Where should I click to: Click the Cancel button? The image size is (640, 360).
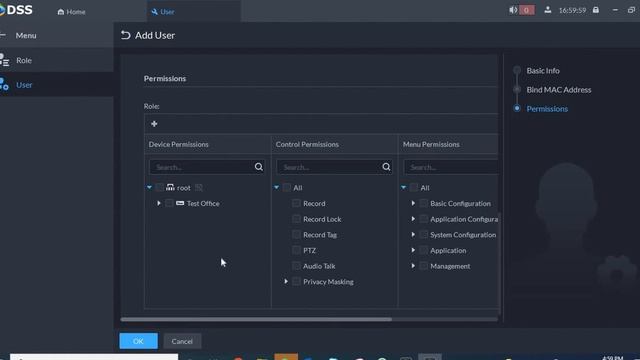[182, 341]
